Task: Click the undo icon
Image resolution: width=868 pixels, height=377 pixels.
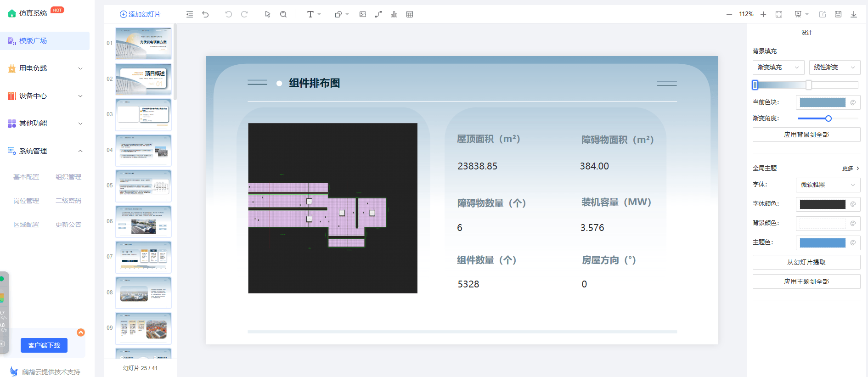Action: (229, 14)
